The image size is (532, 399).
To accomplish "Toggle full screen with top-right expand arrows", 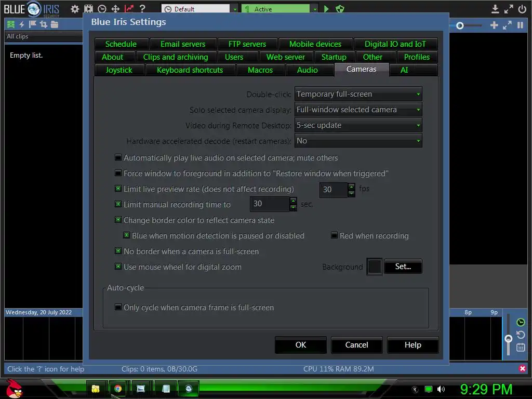I will (x=509, y=9).
